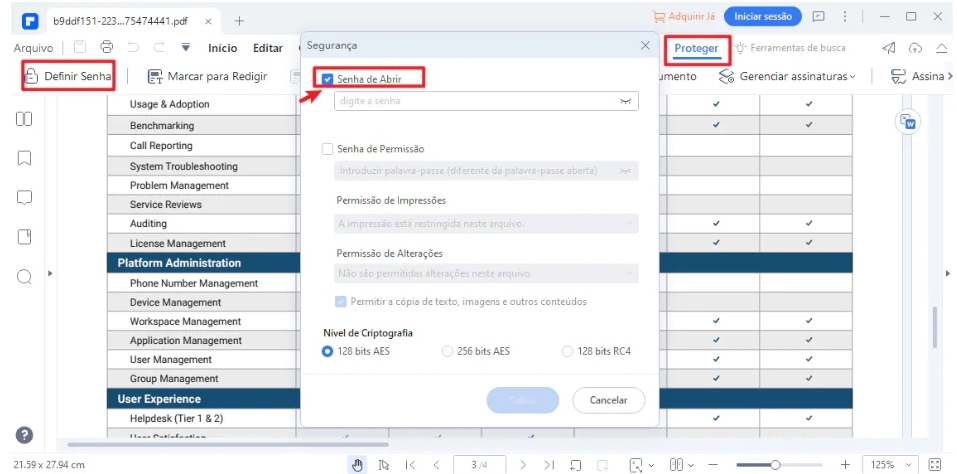Open the Permissão de Impressões dropdown
The width and height of the screenshot is (957, 474).
(x=486, y=223)
